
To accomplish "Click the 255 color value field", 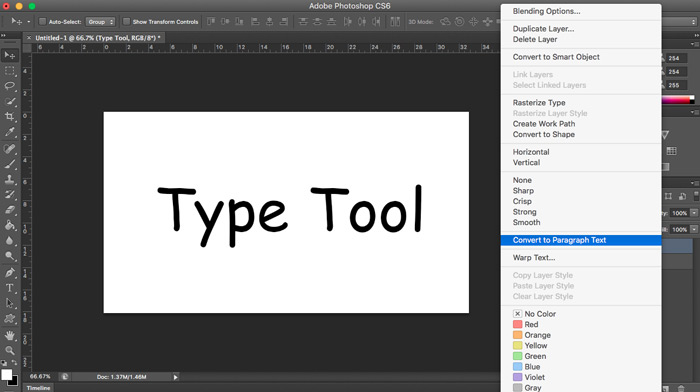I will 676,85.
